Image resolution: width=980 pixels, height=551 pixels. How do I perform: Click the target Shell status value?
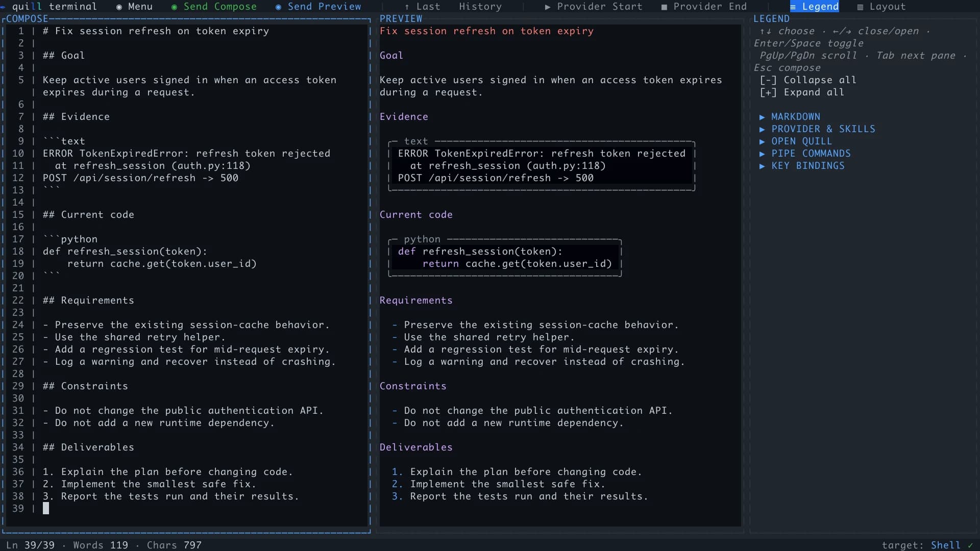945,545
